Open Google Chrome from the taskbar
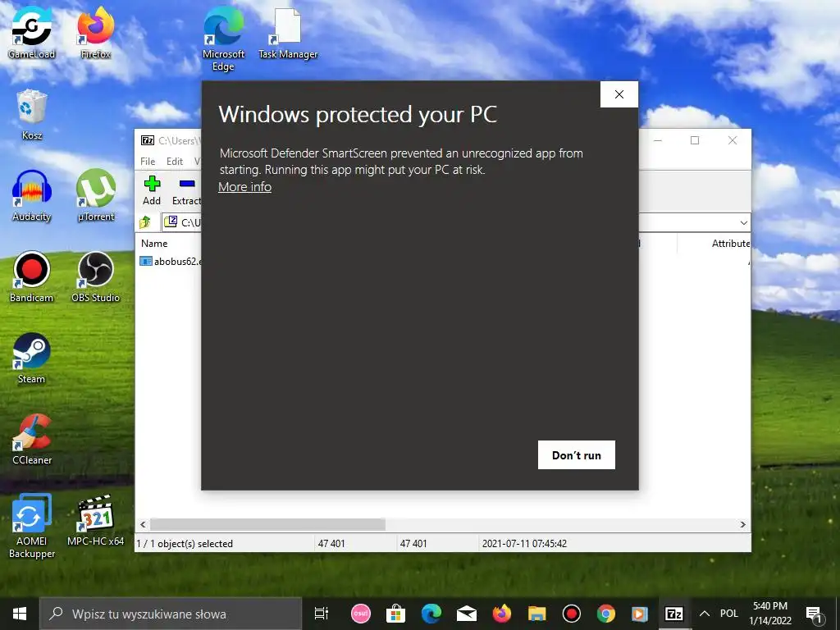 point(606,614)
